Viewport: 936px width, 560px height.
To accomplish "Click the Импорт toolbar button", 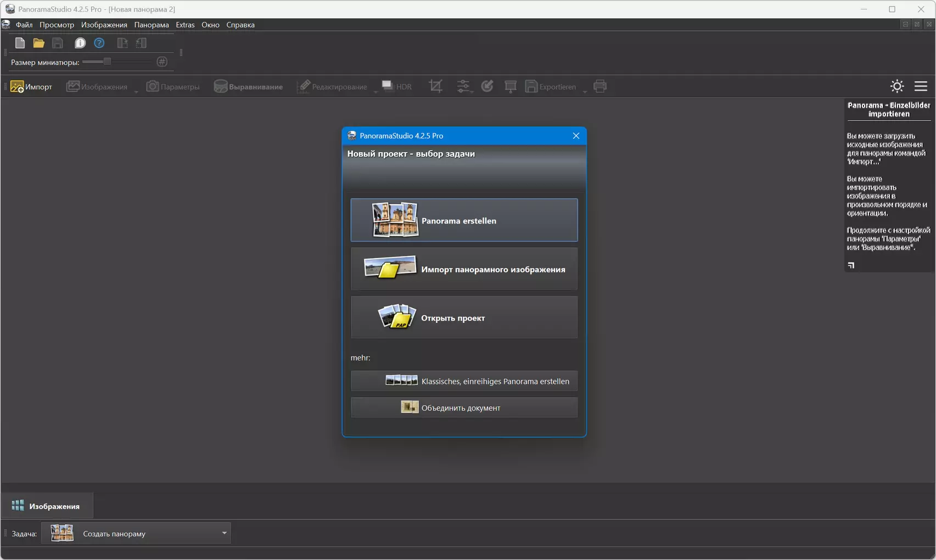I will 31,86.
